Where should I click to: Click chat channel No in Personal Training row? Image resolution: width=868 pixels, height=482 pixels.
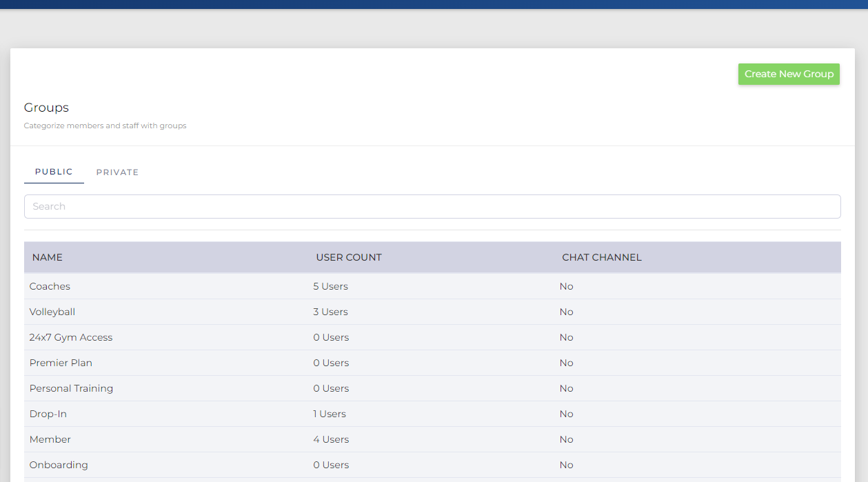tap(567, 388)
